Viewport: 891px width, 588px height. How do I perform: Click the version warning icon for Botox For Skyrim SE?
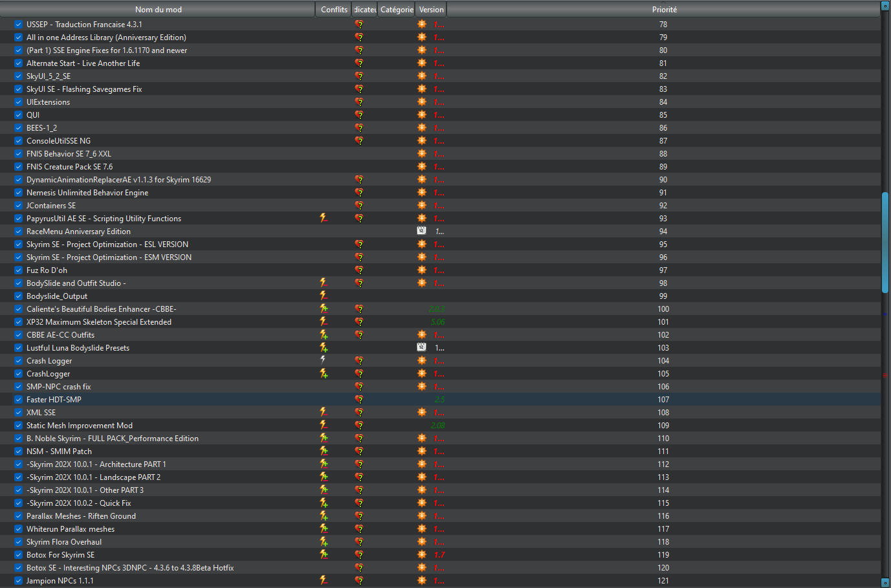[x=422, y=554]
